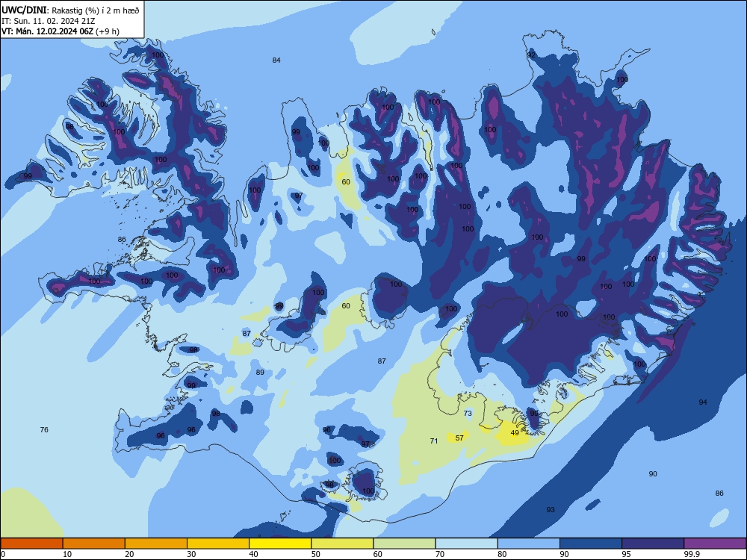Click the '57' humidity value on the map
The height and width of the screenshot is (560, 747).
point(459,438)
